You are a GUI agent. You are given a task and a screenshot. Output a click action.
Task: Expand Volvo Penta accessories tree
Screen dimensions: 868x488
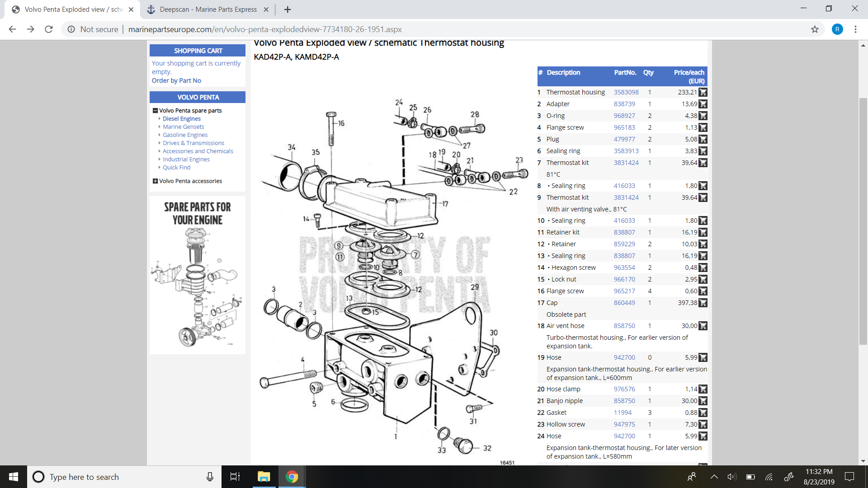coord(155,181)
